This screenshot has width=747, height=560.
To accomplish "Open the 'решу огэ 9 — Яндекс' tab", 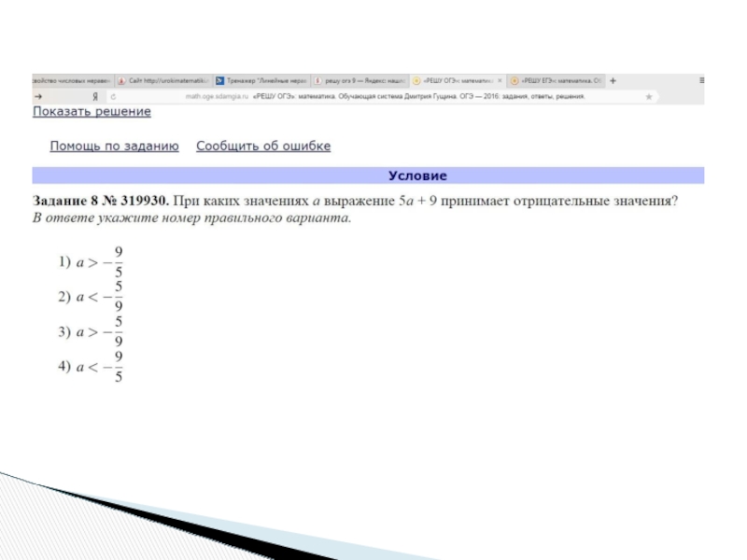I will pos(360,81).
